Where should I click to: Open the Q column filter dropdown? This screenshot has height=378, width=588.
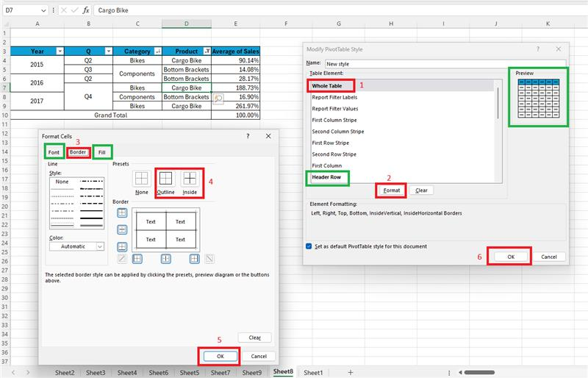[x=108, y=51]
